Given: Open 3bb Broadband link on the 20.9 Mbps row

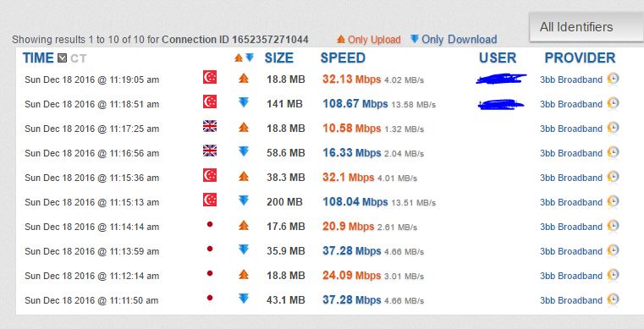Looking at the screenshot, I should tap(571, 227).
